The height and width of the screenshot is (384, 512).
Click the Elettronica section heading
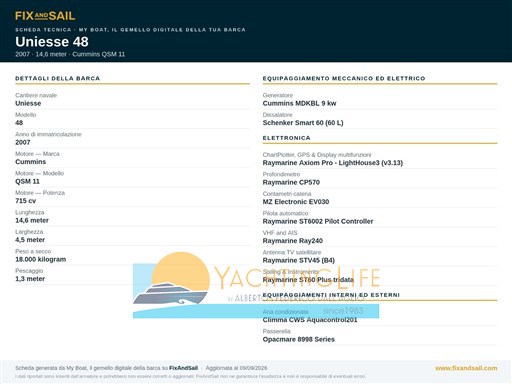(286, 138)
